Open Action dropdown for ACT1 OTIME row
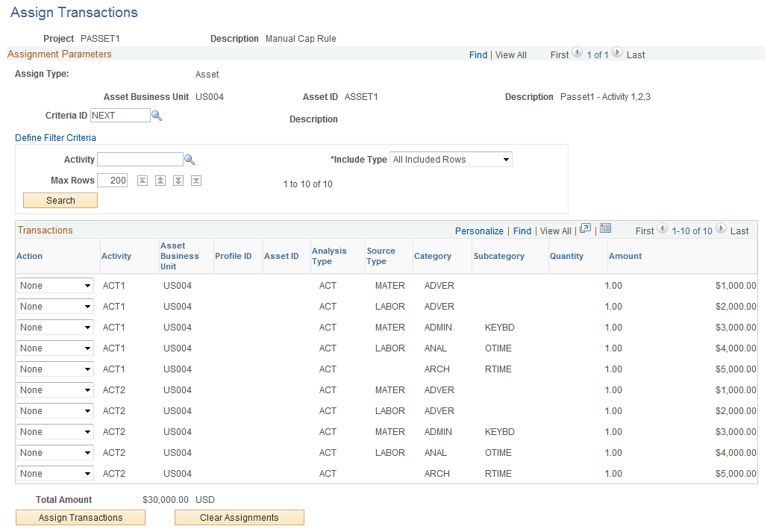The height and width of the screenshot is (532, 773). pyautogui.click(x=54, y=348)
